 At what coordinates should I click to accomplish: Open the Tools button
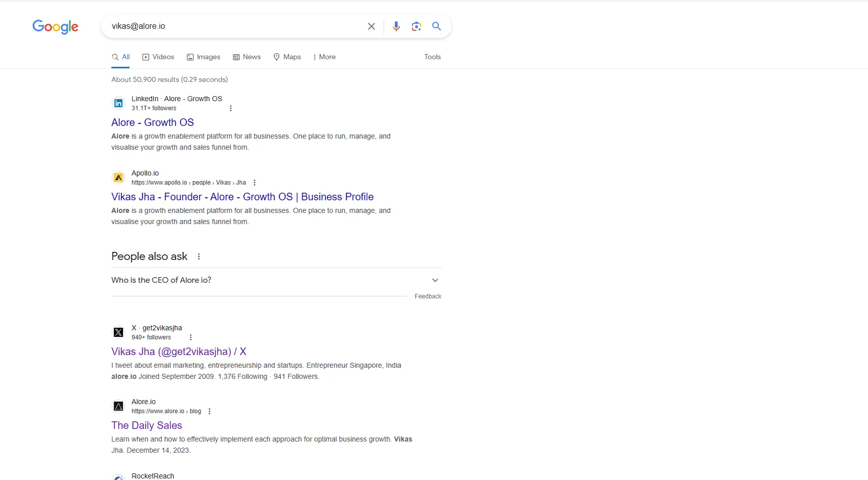point(433,57)
